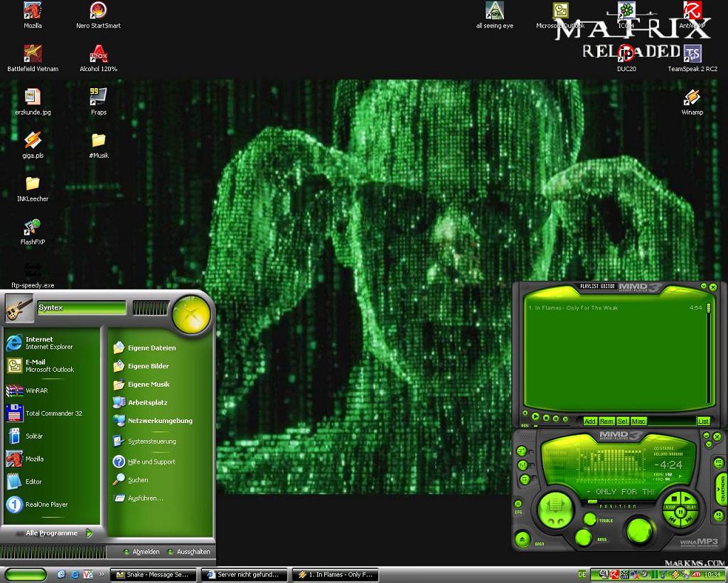Click the Winamp position seek slider
728x583 pixels.
pos(593,501)
